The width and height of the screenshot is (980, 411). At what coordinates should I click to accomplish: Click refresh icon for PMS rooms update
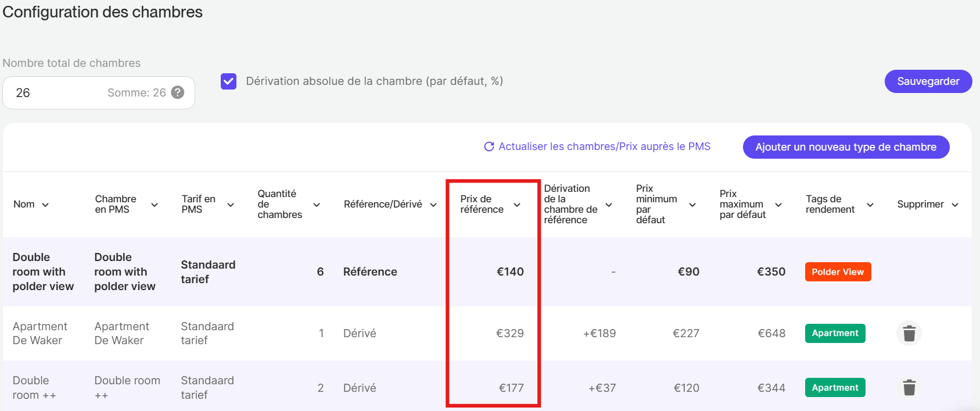tap(489, 146)
